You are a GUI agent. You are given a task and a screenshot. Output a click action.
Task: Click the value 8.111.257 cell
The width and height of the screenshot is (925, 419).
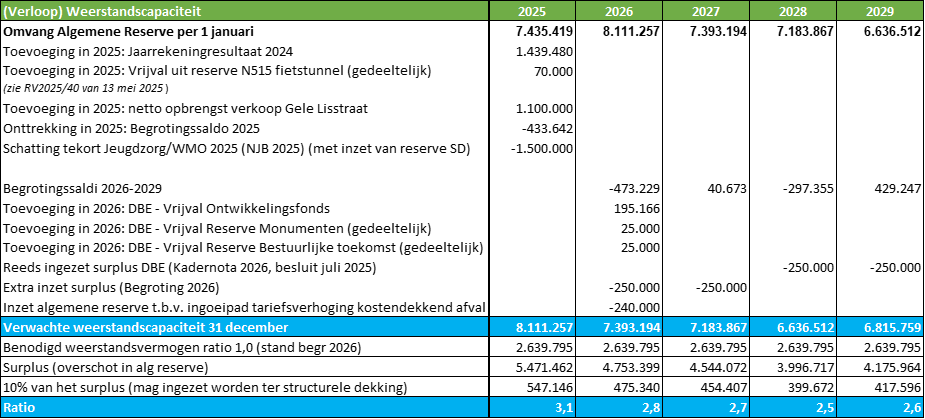click(532, 327)
